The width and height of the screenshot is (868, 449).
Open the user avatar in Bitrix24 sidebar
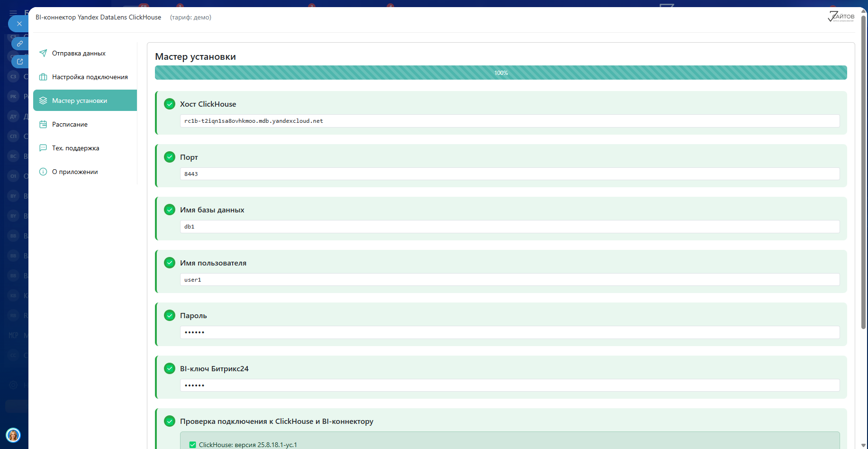point(13,435)
